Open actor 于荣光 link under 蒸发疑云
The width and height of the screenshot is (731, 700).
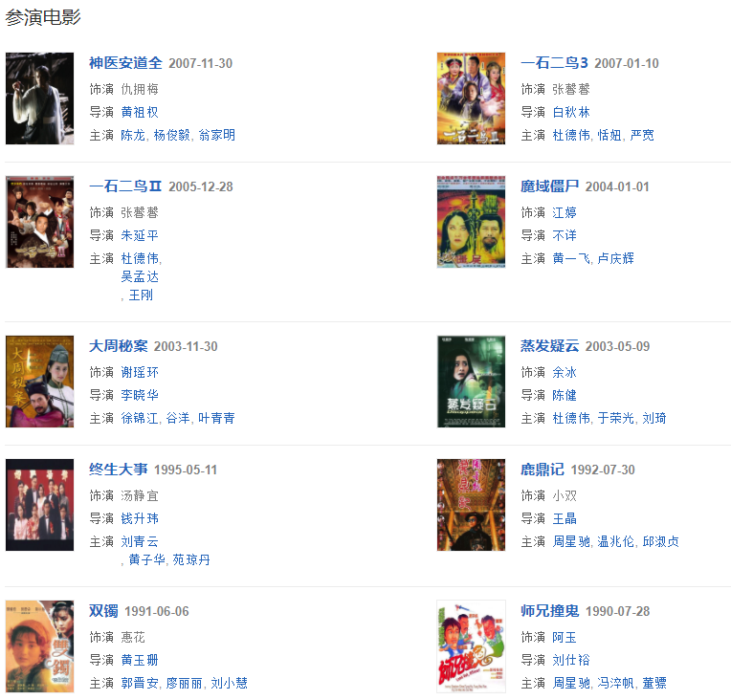616,419
